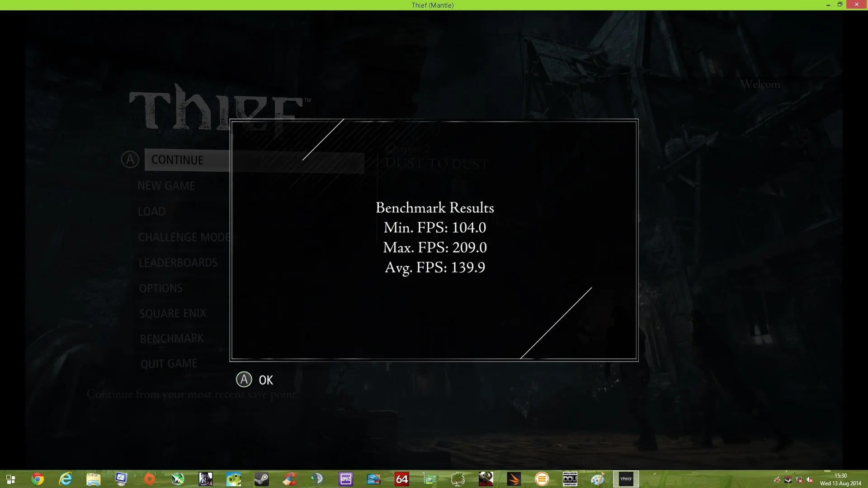This screenshot has height=488, width=868.
Task: Click the A button icon next to CONTINUE
Action: coord(130,160)
